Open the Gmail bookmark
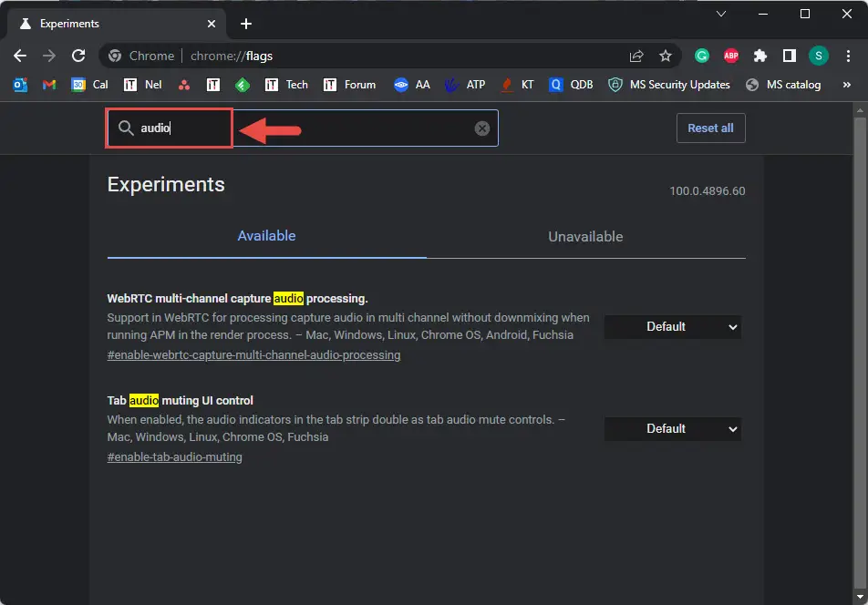The width and height of the screenshot is (868, 605). pos(49,85)
